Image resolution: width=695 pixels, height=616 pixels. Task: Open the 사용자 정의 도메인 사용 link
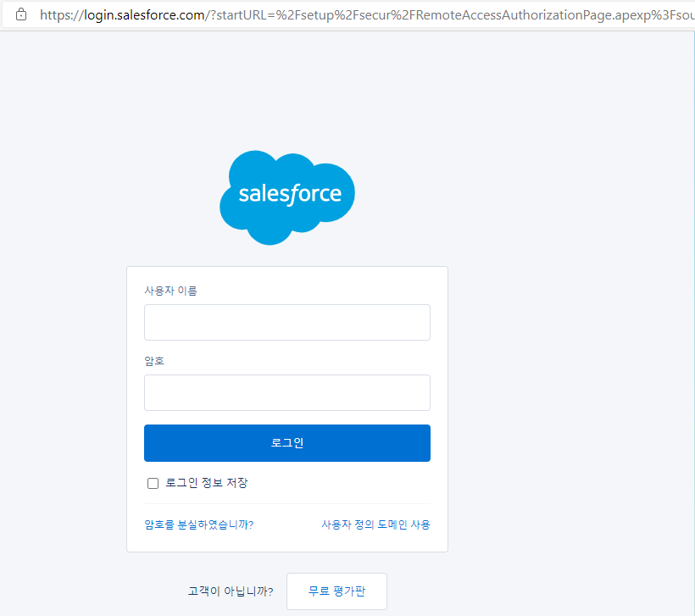click(x=375, y=524)
